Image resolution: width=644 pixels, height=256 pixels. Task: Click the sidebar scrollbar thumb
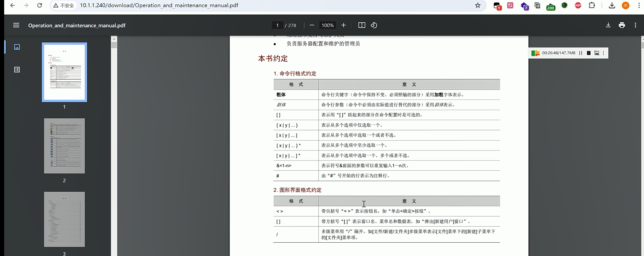coord(114,45)
